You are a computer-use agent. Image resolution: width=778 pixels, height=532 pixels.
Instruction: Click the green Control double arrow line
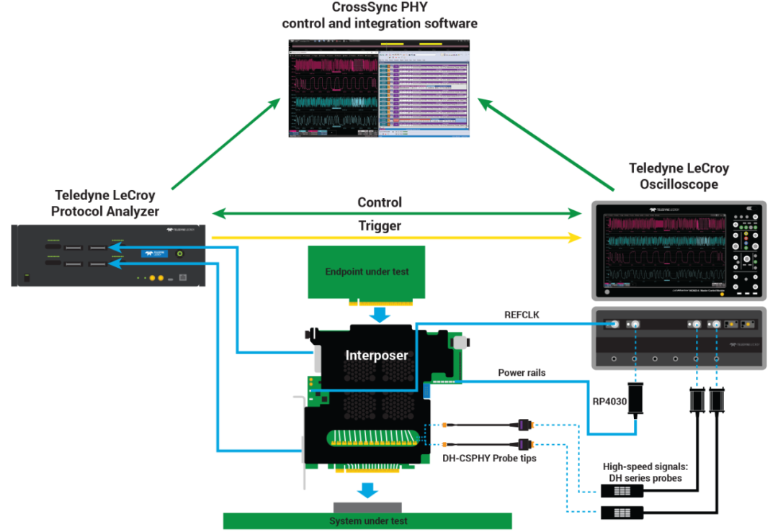(396, 214)
